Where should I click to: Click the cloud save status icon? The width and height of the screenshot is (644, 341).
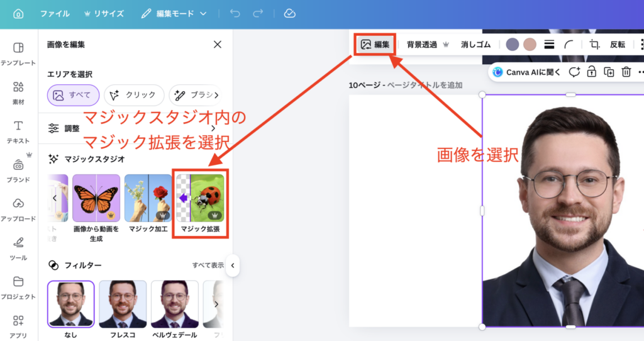point(289,13)
